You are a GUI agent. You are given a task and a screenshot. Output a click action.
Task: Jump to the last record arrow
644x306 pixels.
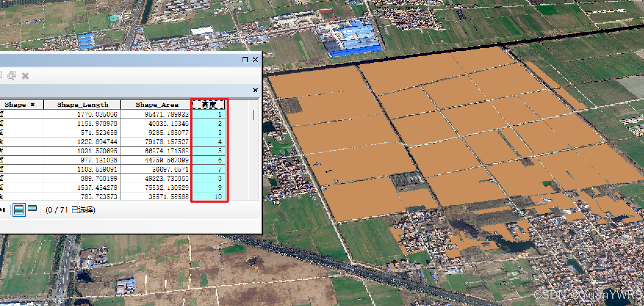pyautogui.click(x=3, y=210)
